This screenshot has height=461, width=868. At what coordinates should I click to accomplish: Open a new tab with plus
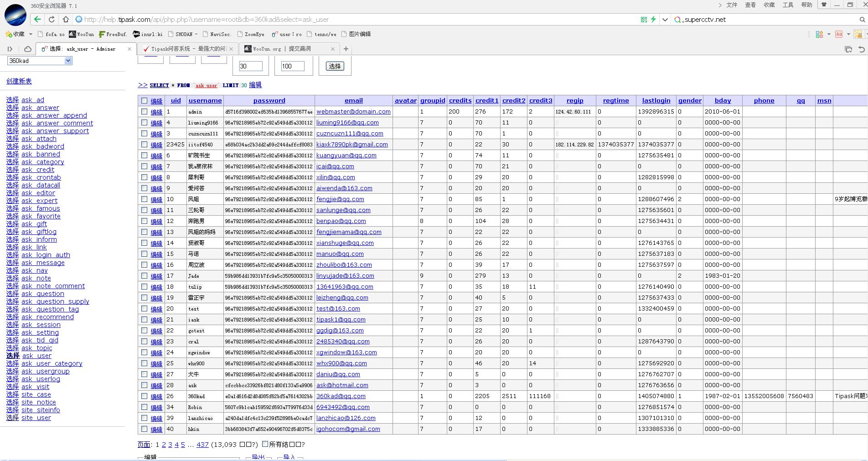[346, 49]
